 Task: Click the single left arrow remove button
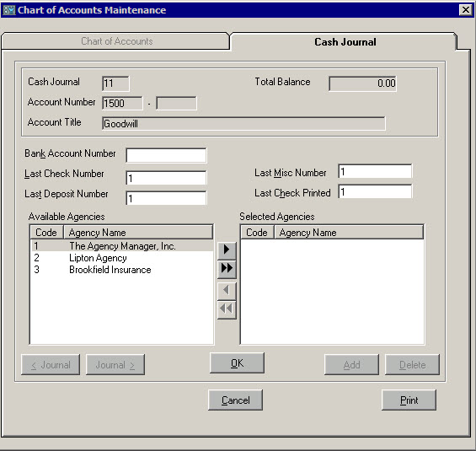coord(227,291)
